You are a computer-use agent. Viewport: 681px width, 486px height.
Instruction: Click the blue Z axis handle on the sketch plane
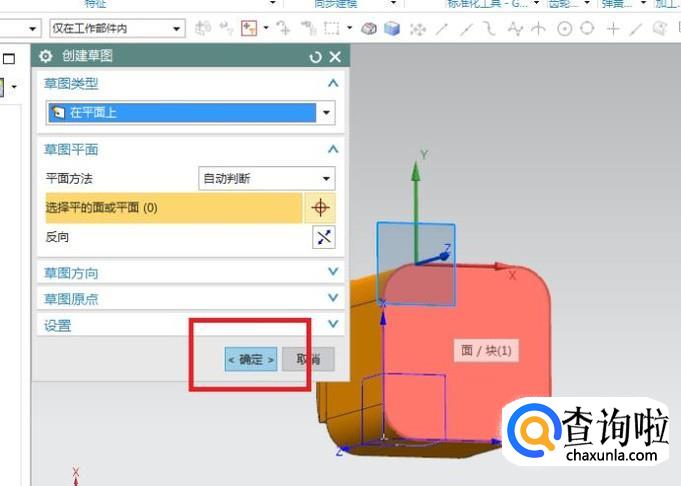pos(444,256)
